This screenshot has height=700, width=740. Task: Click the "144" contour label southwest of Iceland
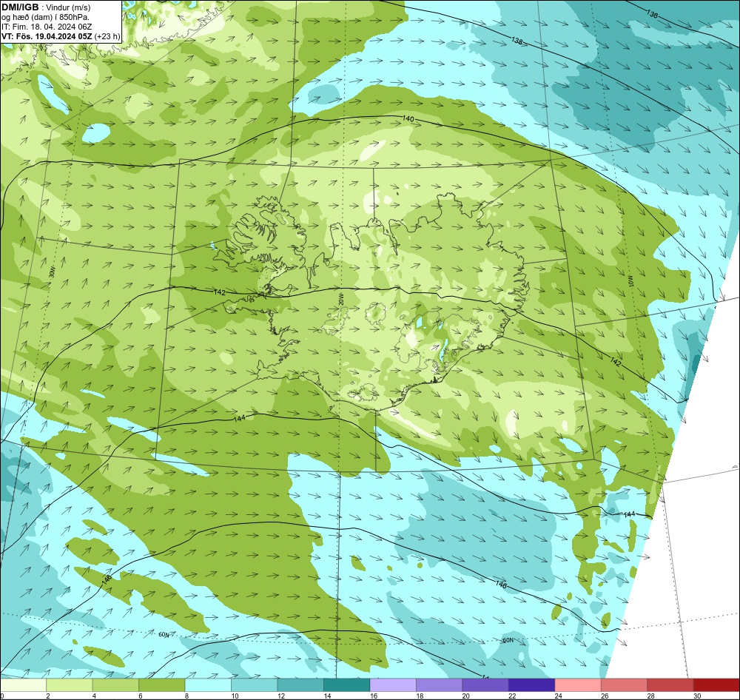(x=240, y=418)
